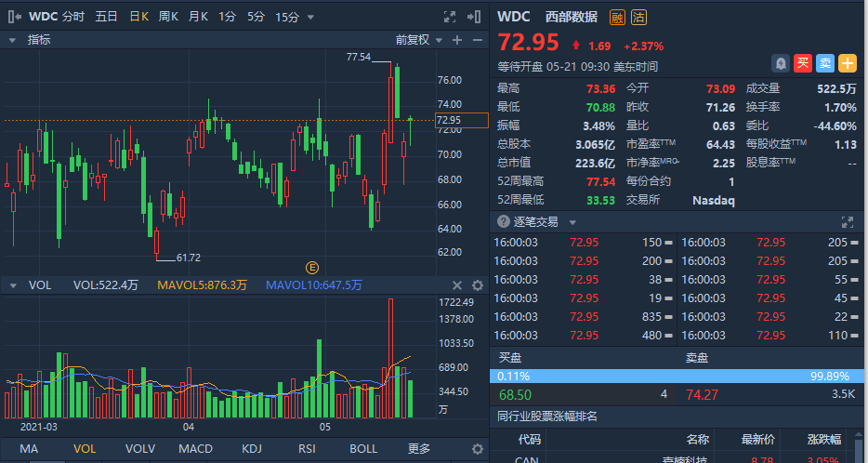Select the BOLL indicator tab
Image resolution: width=868 pixels, height=463 pixels.
point(363,449)
